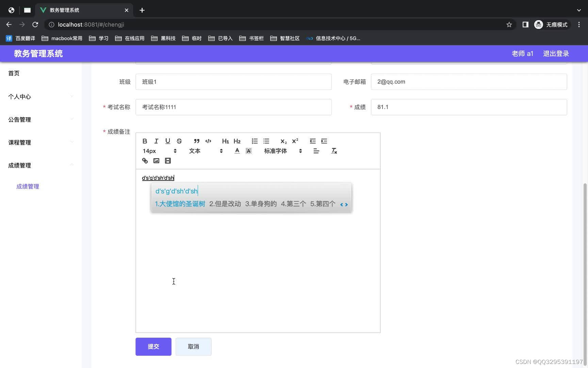
Task: Open the 黑科技 bookmark folder
Action: coord(163,39)
